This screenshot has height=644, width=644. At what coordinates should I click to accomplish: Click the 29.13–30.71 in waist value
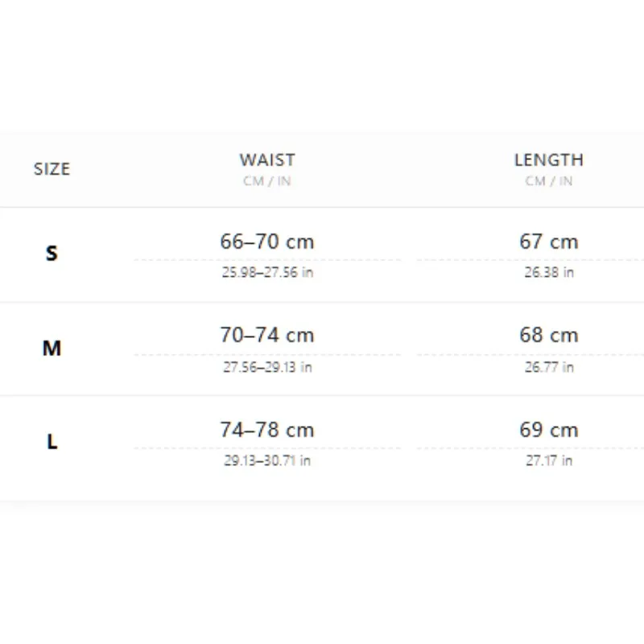pyautogui.click(x=267, y=460)
